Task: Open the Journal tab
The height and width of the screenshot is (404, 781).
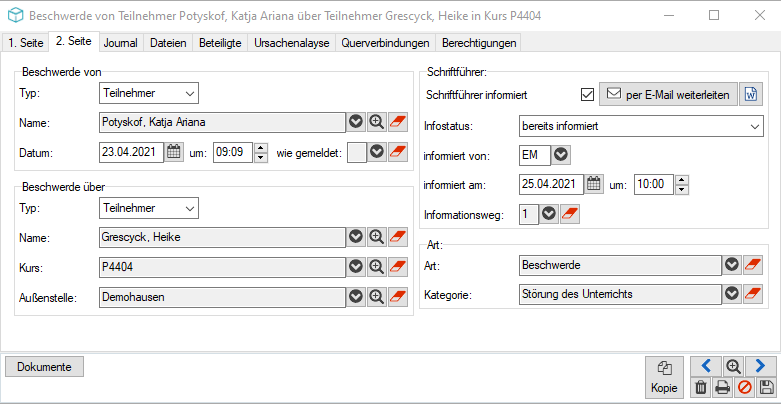Action: (121, 43)
